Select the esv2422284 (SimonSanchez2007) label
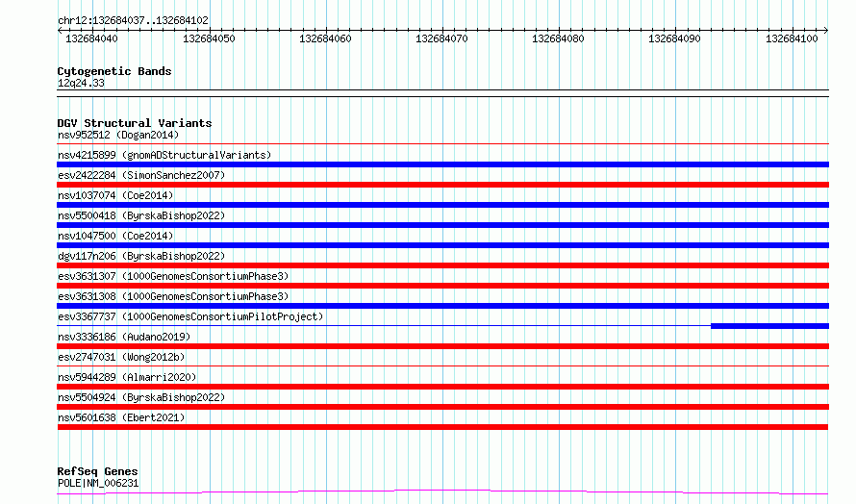This screenshot has width=856, height=504. tap(141, 175)
